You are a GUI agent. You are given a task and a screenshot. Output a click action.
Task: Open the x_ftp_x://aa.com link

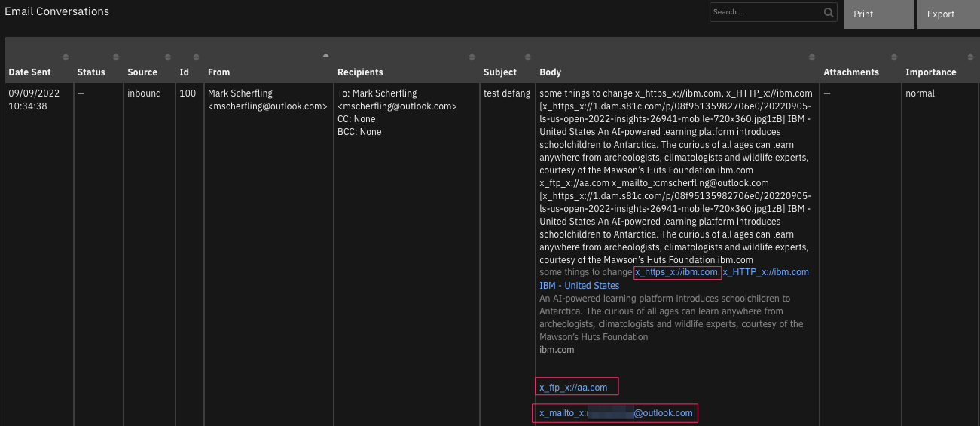click(573, 388)
